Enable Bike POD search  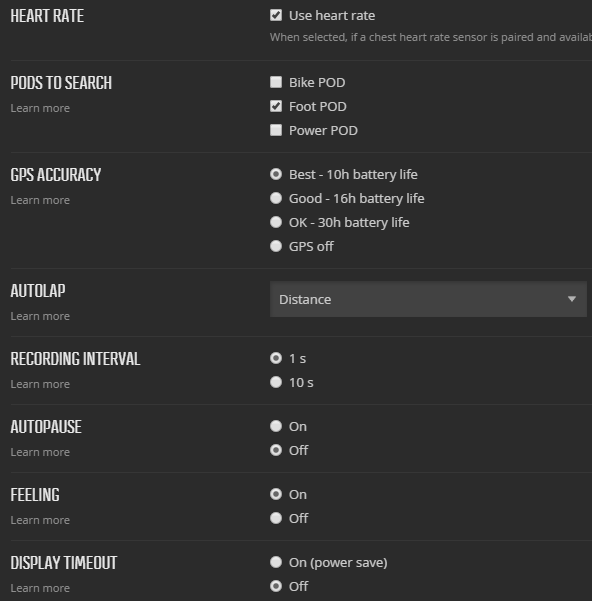coord(276,82)
